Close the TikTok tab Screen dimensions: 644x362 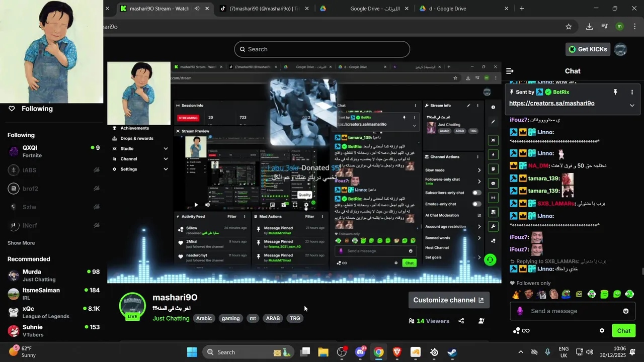(307, 9)
